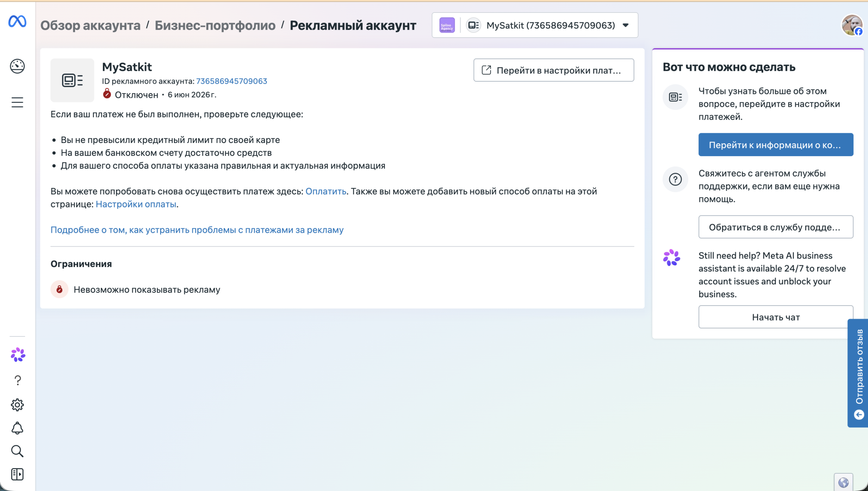Click the search magnifier icon

17,451
